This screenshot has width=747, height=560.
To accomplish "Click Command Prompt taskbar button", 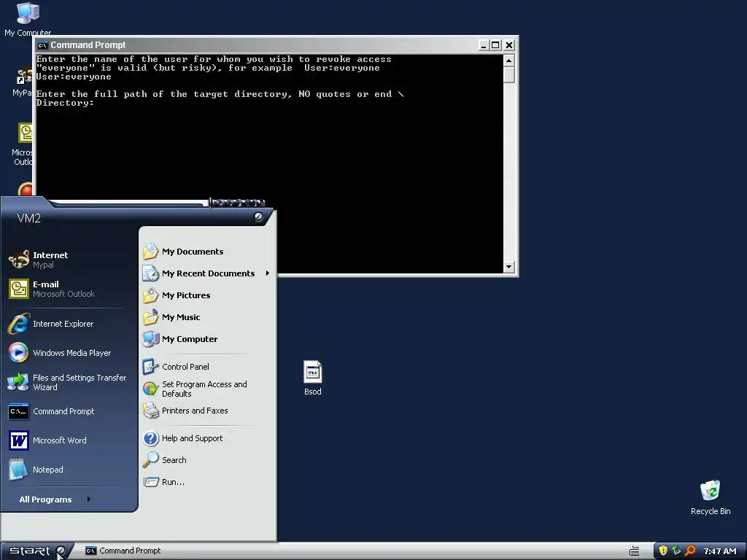I will pos(123,551).
